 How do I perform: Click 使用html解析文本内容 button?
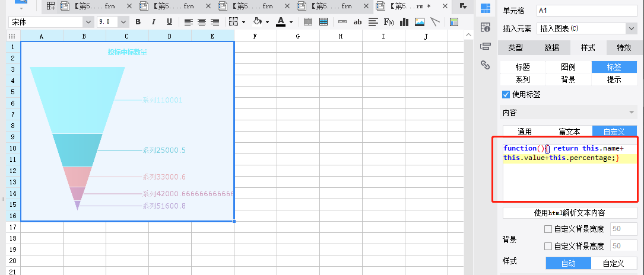570,213
